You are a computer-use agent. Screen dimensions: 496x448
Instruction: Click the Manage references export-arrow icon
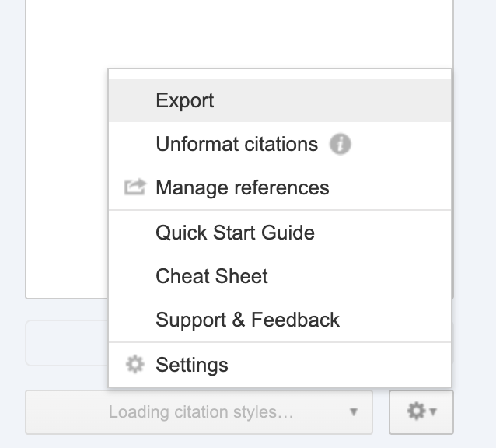coord(134,187)
